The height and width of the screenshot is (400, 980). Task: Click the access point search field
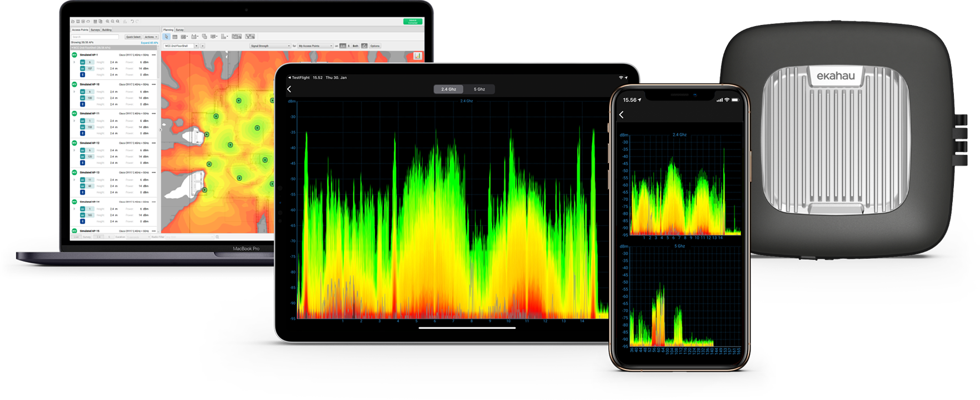(95, 37)
